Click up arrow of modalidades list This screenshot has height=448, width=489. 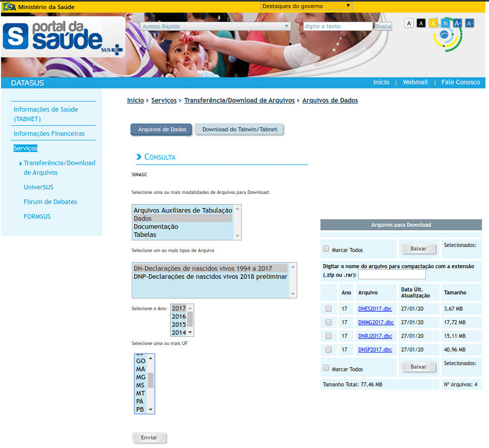coord(238,208)
